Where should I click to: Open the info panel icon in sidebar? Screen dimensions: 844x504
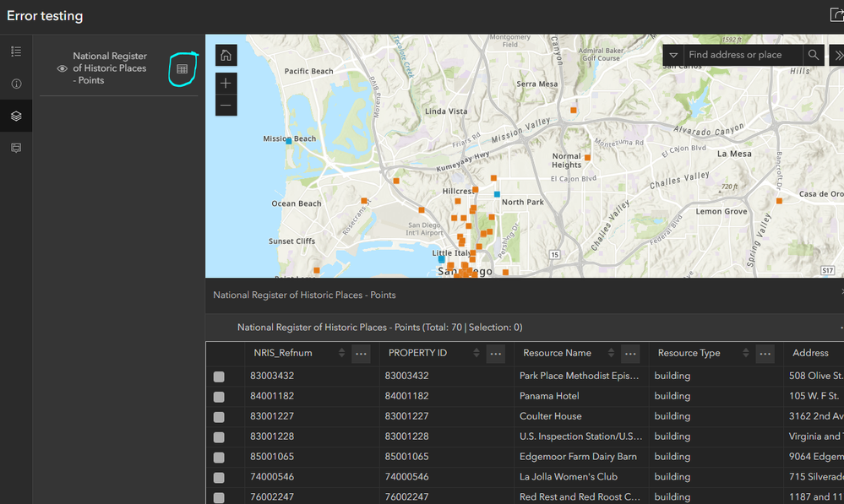16,84
